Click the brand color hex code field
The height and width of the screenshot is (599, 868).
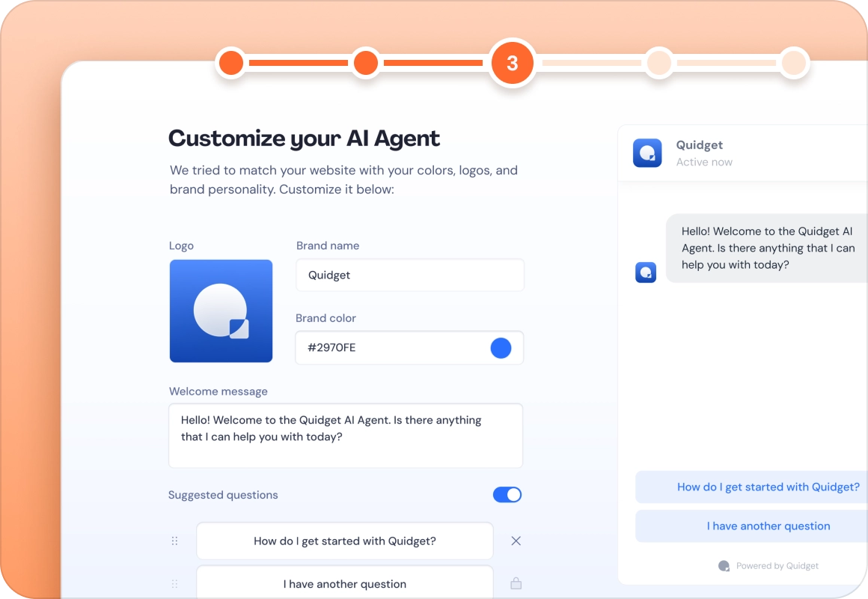point(374,347)
